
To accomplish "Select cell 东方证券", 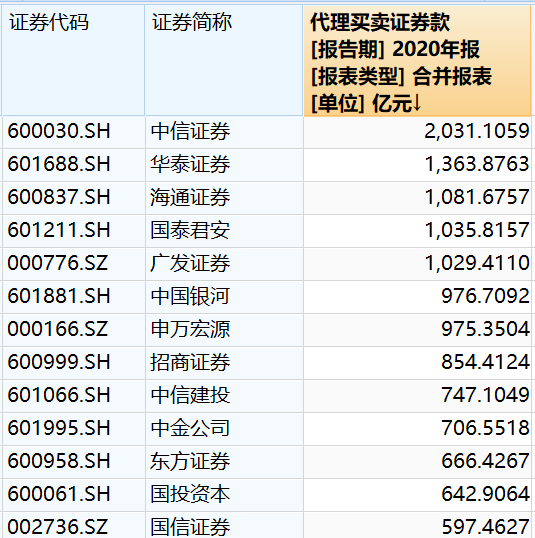I will [x=224, y=461].
